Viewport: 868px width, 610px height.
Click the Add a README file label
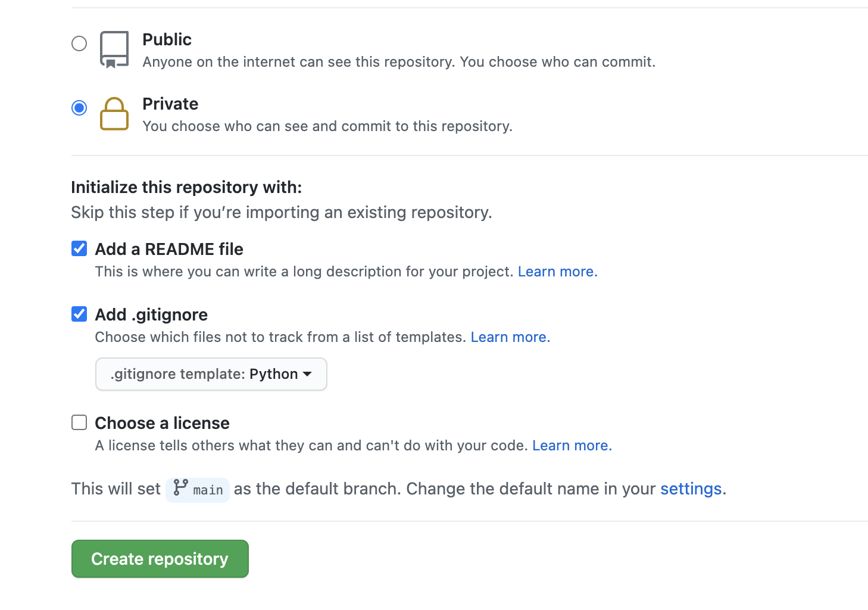coord(169,249)
